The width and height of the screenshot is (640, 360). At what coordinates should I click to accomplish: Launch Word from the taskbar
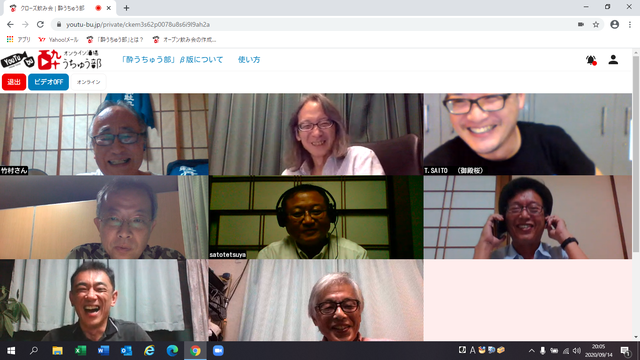[x=103, y=351]
